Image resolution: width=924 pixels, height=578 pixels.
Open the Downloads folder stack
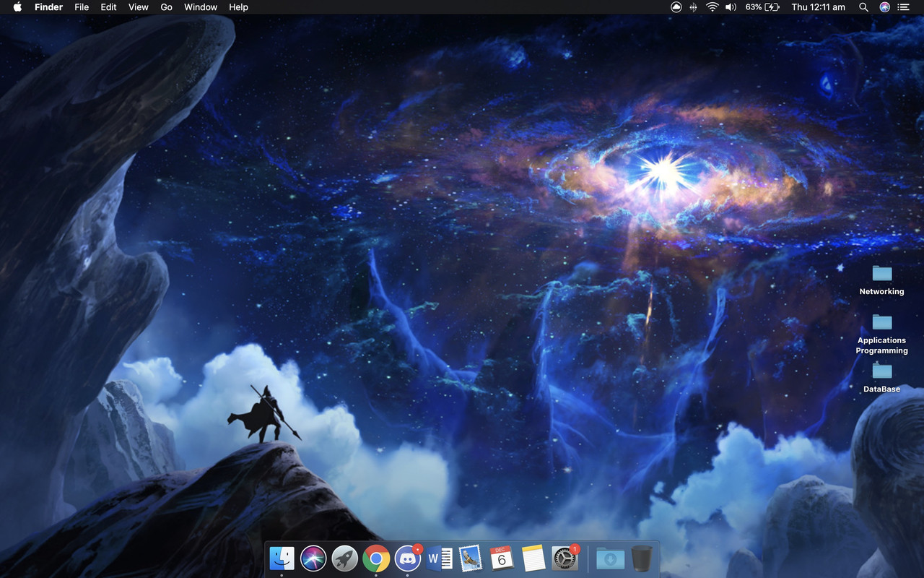(x=610, y=558)
